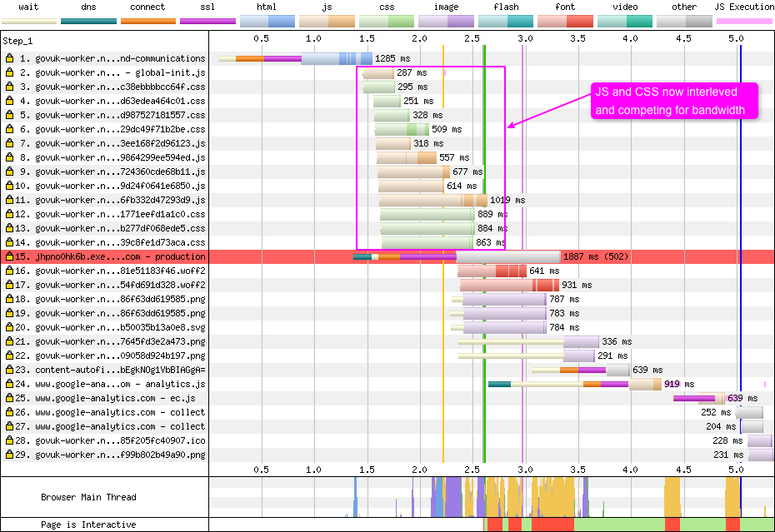
Task: Click the Page is Interactive label
Action: (88, 525)
